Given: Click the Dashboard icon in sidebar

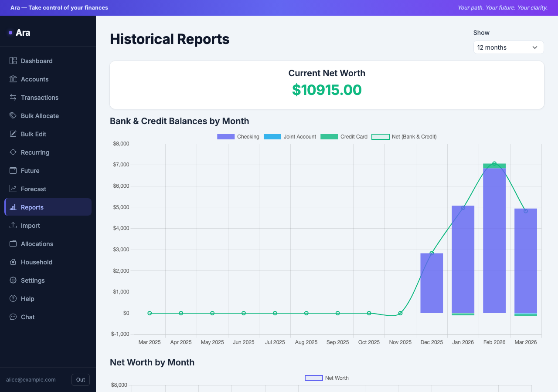Looking at the screenshot, I should coord(13,61).
